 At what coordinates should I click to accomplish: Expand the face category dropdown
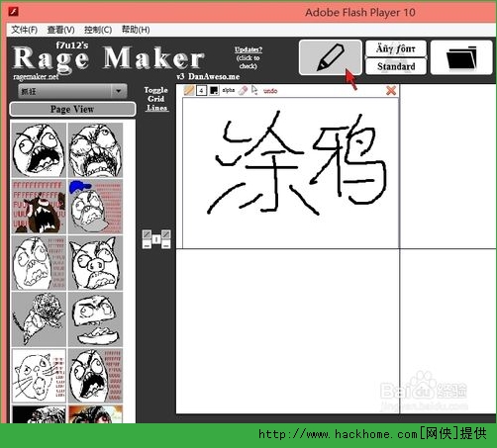(72, 91)
